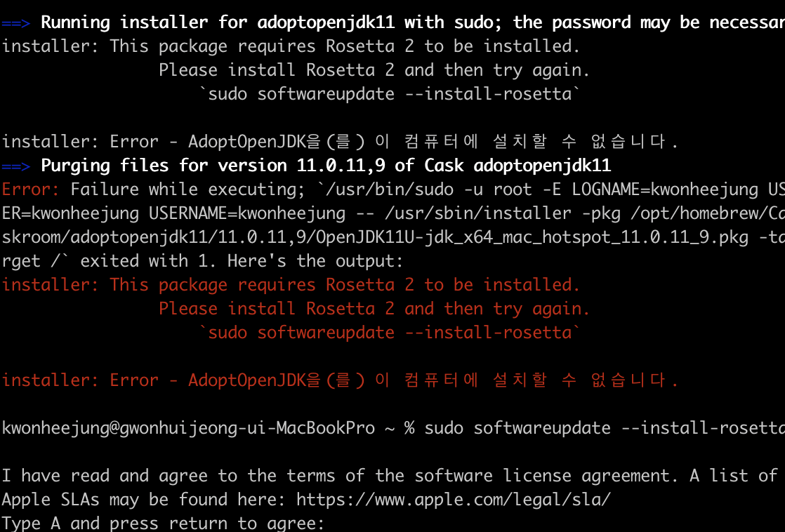The height and width of the screenshot is (532, 785).
Task: Click the blue arrow before 'Running installer'
Action: pos(16,23)
